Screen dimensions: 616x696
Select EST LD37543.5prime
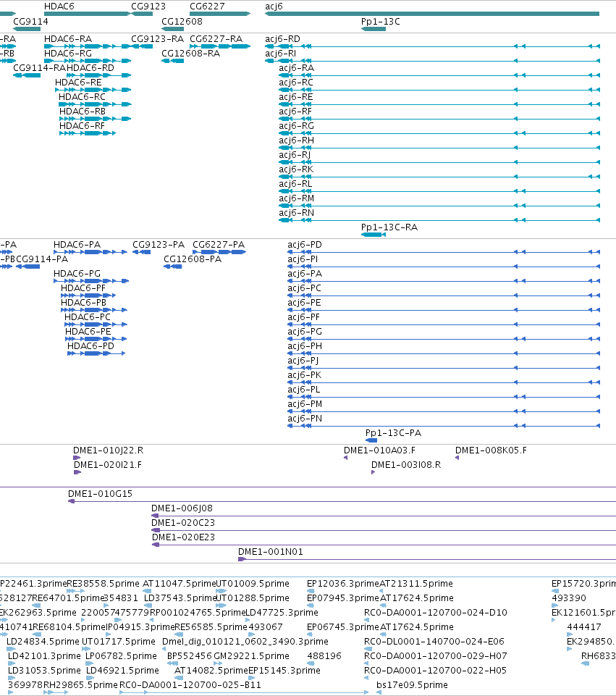tap(180, 598)
